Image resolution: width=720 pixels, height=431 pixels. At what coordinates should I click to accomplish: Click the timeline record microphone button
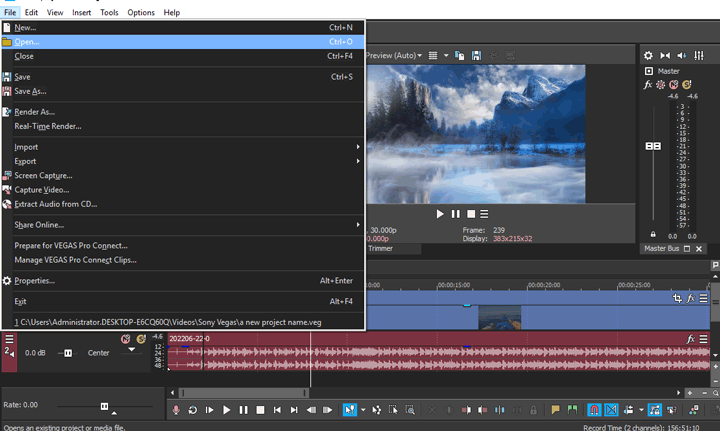(176, 410)
